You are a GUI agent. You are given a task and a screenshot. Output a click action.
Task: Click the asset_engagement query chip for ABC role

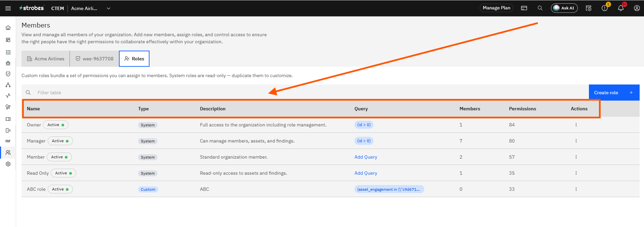click(x=389, y=189)
